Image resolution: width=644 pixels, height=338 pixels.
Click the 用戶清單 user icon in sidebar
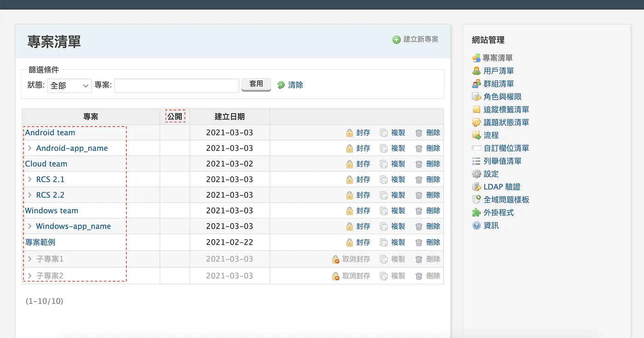click(477, 71)
